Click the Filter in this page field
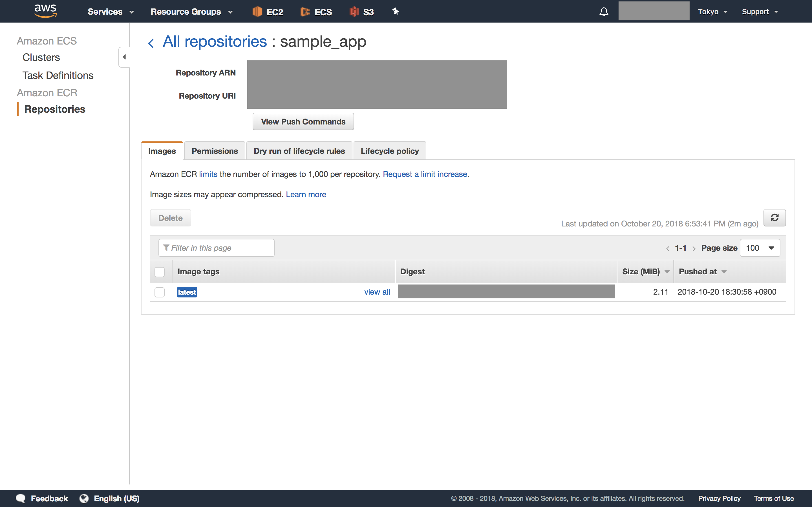The height and width of the screenshot is (507, 812). (x=216, y=248)
